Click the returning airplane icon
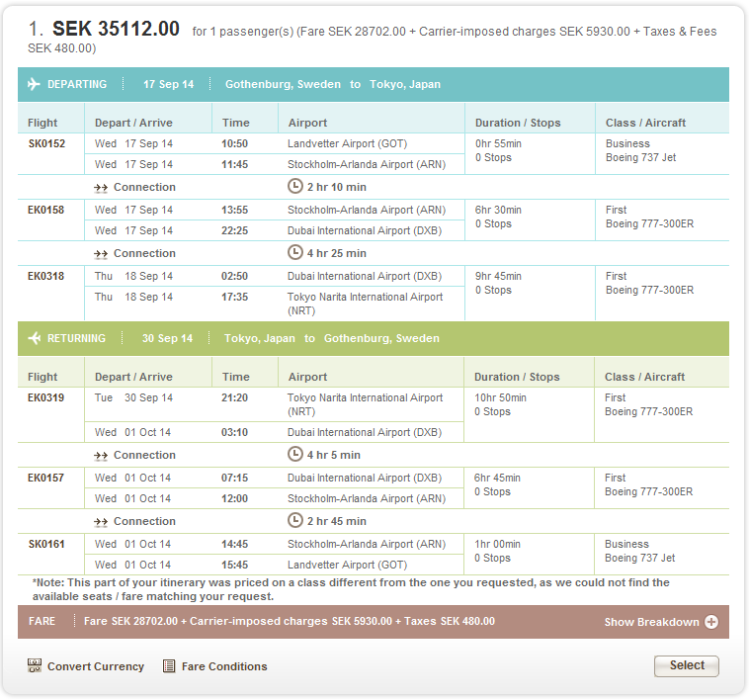Viewport: 749px width, 700px height. click(35, 339)
